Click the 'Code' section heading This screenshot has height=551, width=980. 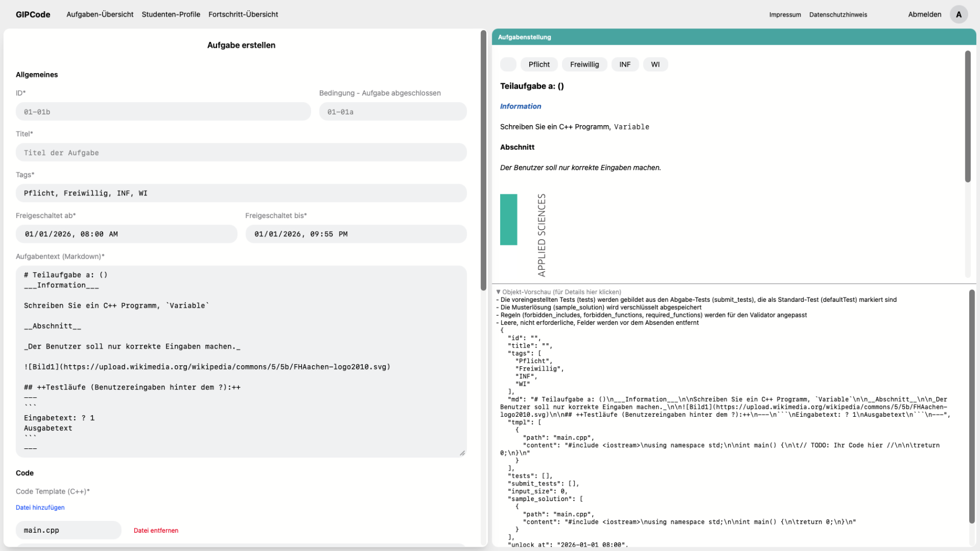(25, 473)
